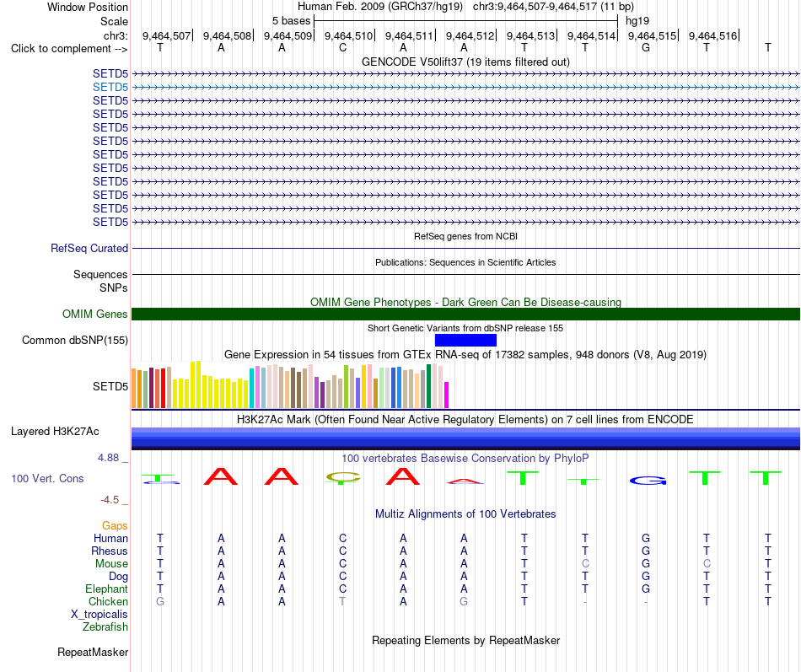801x672 pixels.
Task: Click the 'H3K27Ac Mark' ENCODE track title
Action: tap(465, 420)
